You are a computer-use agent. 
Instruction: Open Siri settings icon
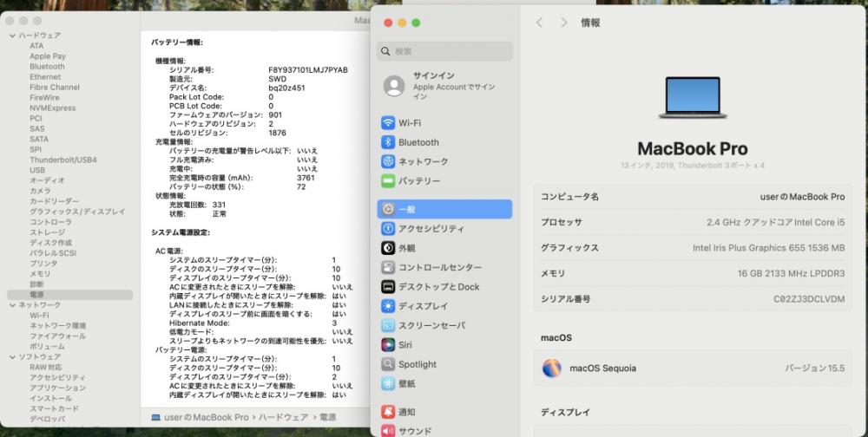click(388, 344)
